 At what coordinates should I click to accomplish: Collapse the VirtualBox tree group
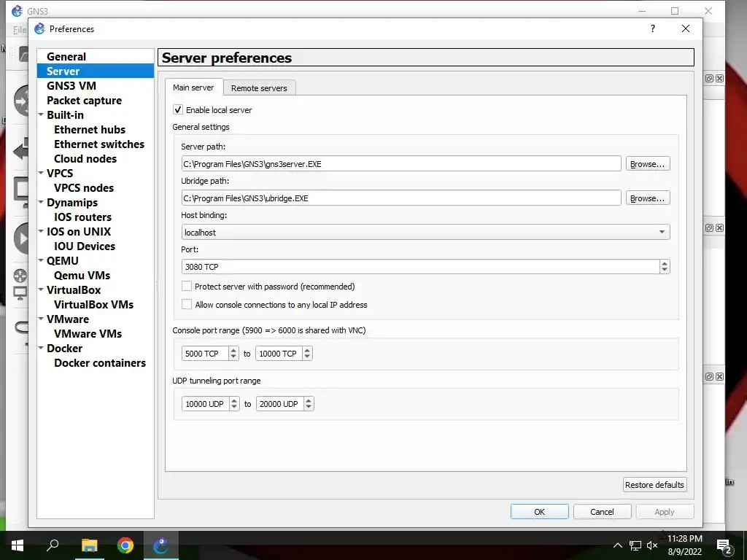(41, 289)
